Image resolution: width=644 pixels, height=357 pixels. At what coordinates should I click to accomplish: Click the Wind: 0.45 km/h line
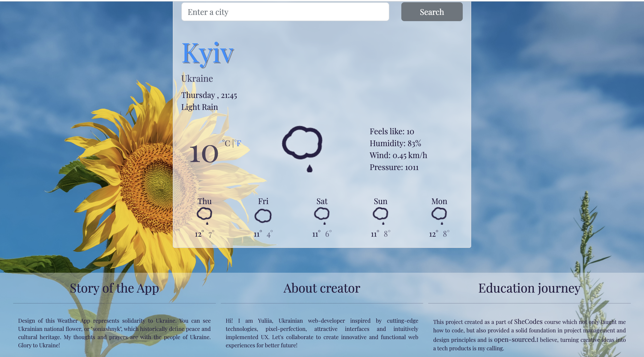pos(398,155)
